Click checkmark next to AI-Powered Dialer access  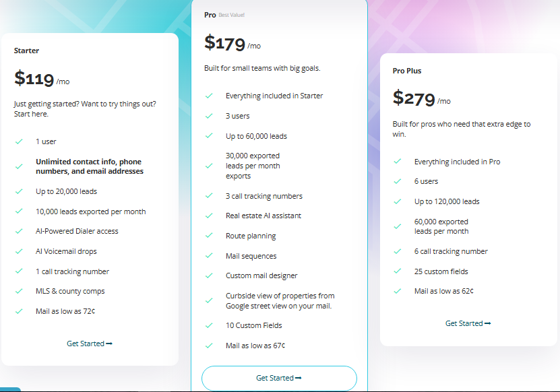18,231
